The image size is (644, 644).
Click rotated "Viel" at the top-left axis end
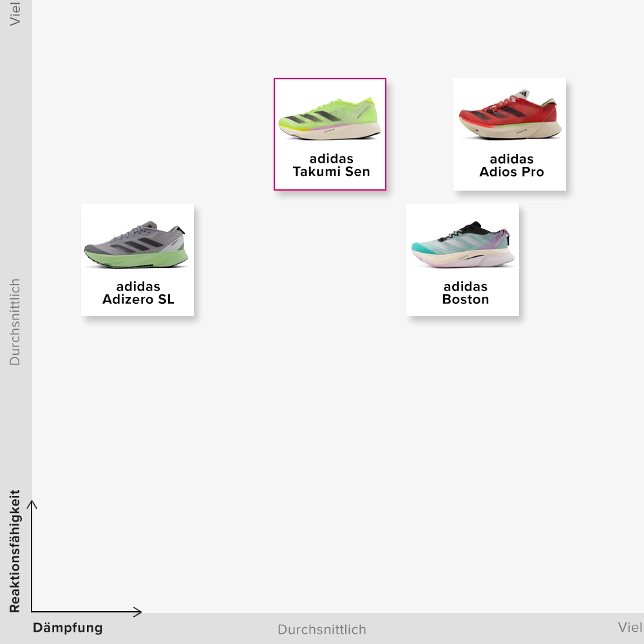pos(15,13)
